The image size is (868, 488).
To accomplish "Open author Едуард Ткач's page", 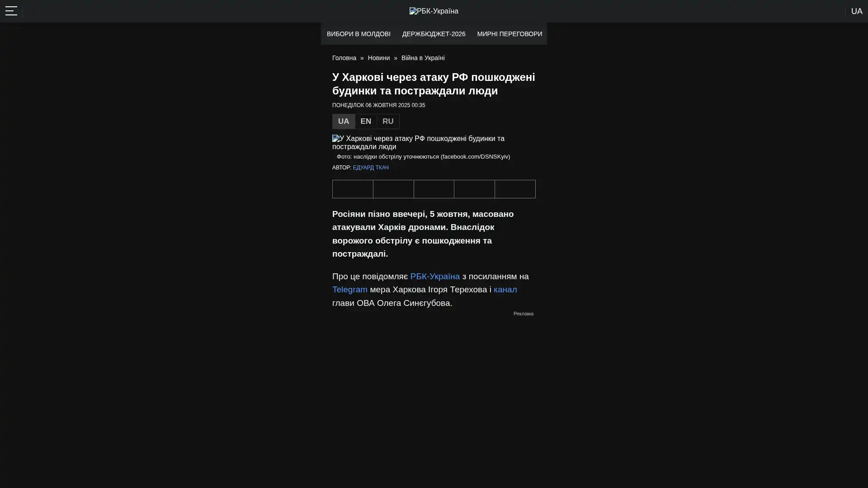I will tap(371, 168).
